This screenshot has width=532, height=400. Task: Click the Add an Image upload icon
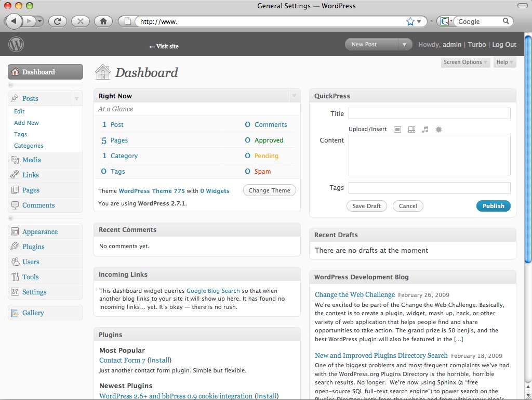point(397,130)
